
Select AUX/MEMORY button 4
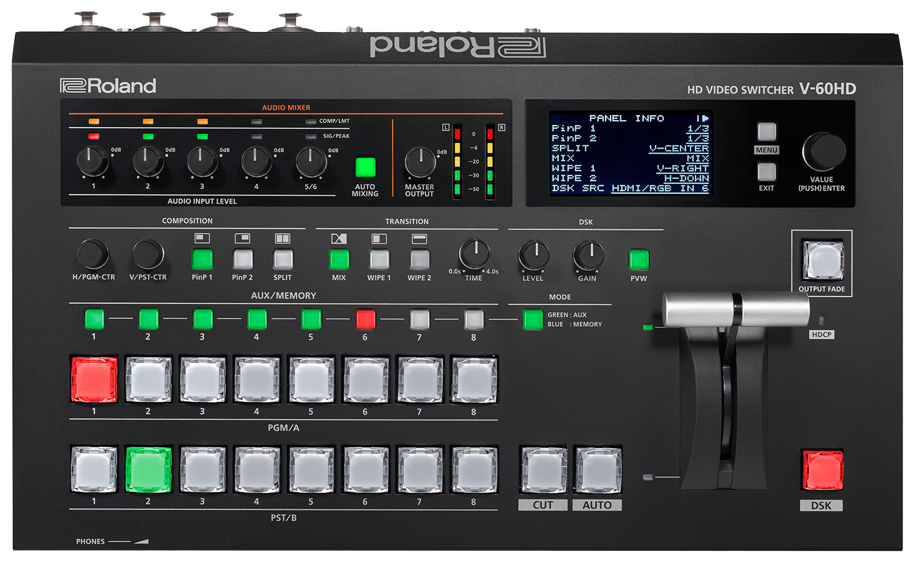click(x=257, y=319)
